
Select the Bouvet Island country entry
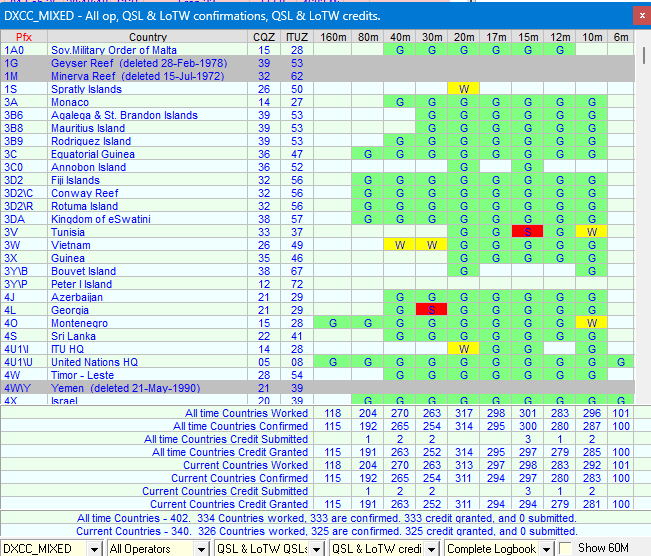(84, 271)
